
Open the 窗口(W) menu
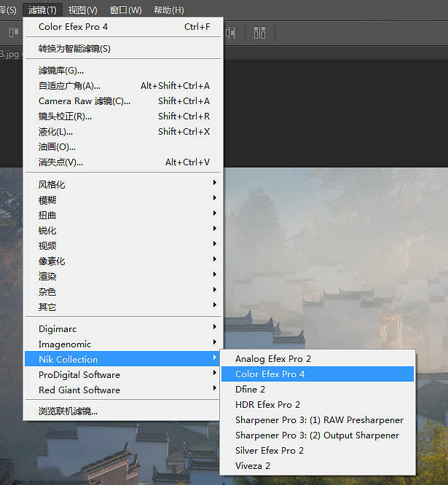coord(125,10)
